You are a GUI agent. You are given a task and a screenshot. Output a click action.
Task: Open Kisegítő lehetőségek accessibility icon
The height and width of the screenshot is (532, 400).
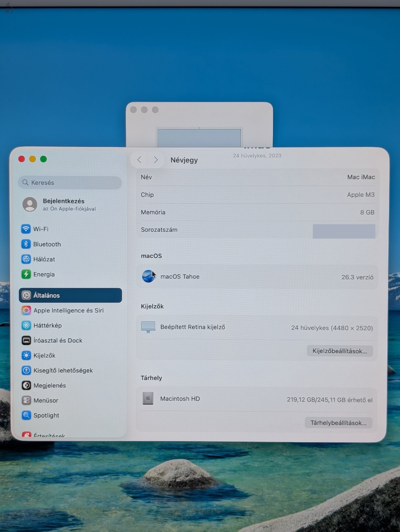[26, 370]
